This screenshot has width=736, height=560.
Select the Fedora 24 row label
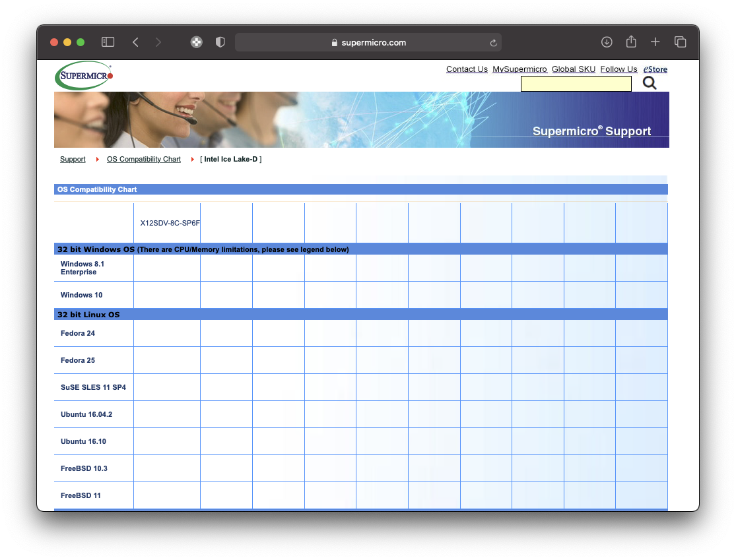tap(77, 334)
